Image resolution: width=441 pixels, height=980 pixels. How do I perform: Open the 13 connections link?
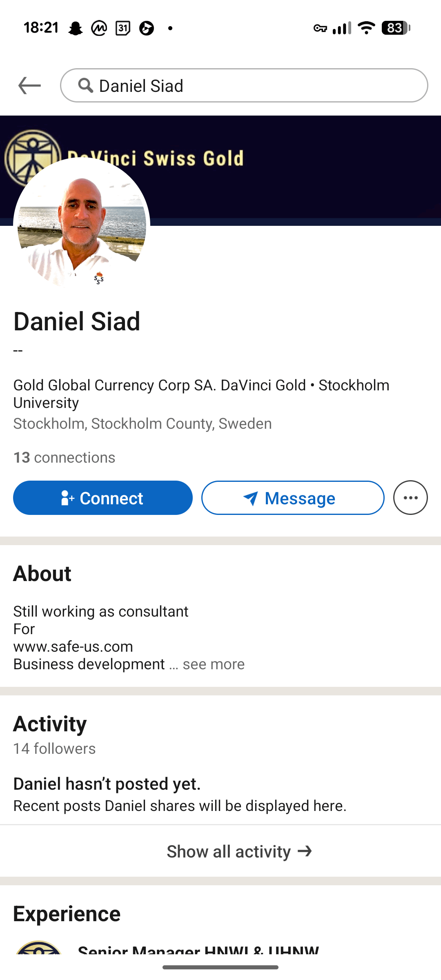click(64, 458)
